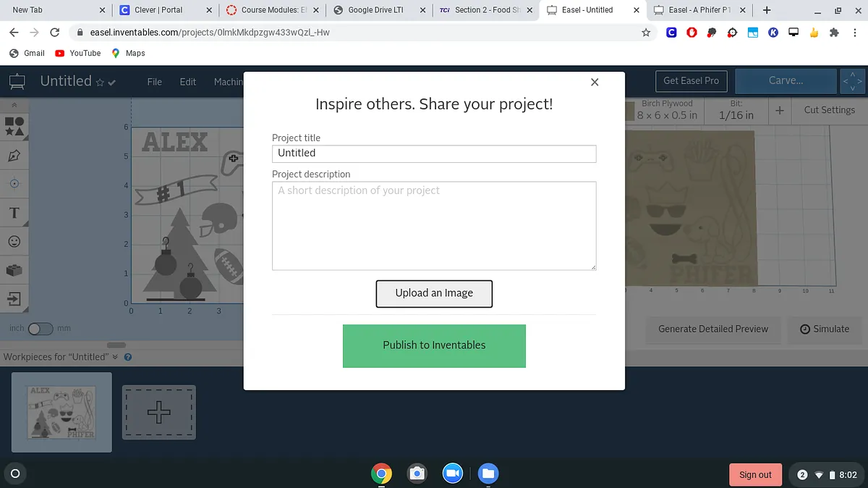Screen dimensions: 868x488
Task: Select the Text tool
Action: pos(14,213)
